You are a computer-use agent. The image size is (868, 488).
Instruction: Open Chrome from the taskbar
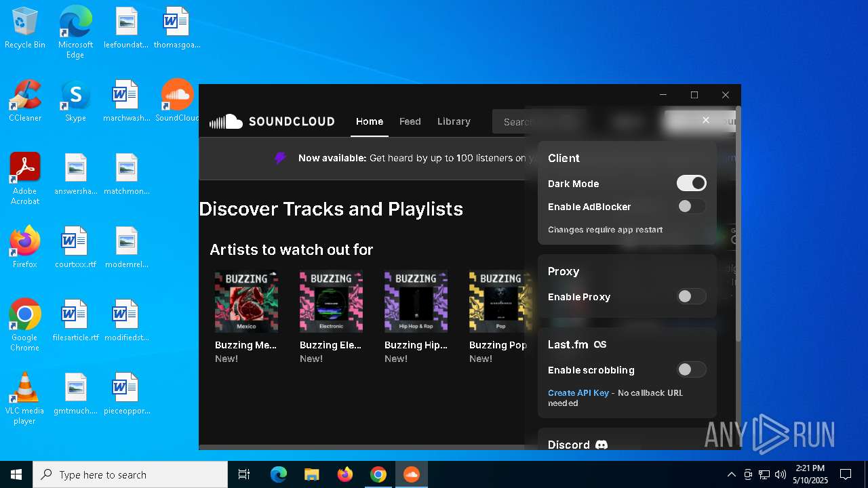click(378, 474)
